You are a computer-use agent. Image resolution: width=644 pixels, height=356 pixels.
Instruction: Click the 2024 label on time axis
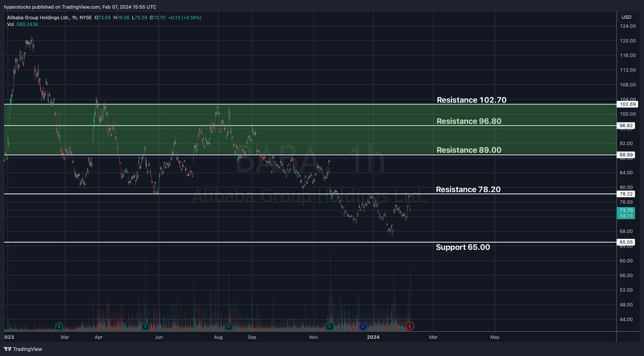pos(373,337)
